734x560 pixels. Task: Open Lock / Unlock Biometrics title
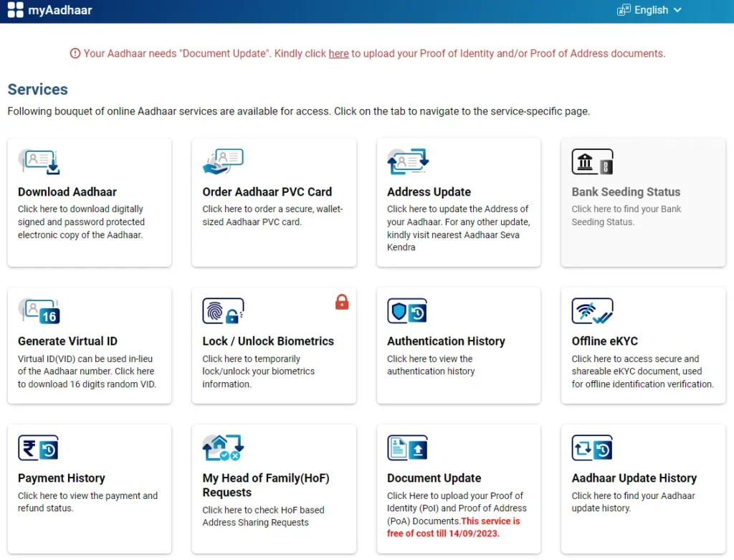pyautogui.click(x=268, y=341)
